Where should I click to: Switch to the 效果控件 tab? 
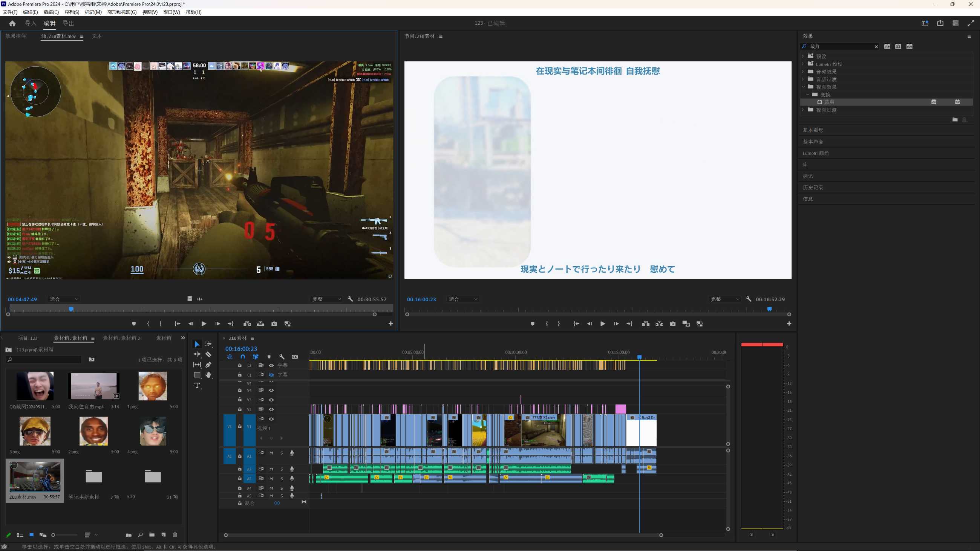(x=15, y=36)
